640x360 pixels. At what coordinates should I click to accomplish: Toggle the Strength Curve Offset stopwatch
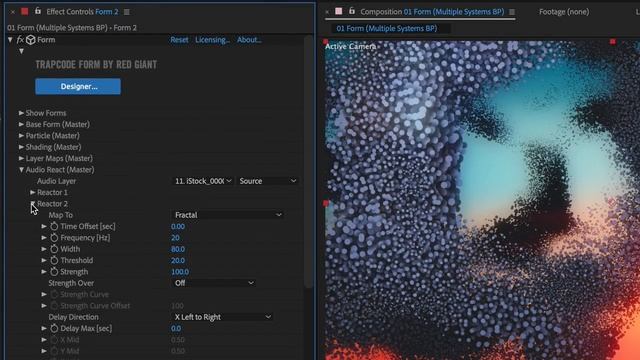point(54,306)
